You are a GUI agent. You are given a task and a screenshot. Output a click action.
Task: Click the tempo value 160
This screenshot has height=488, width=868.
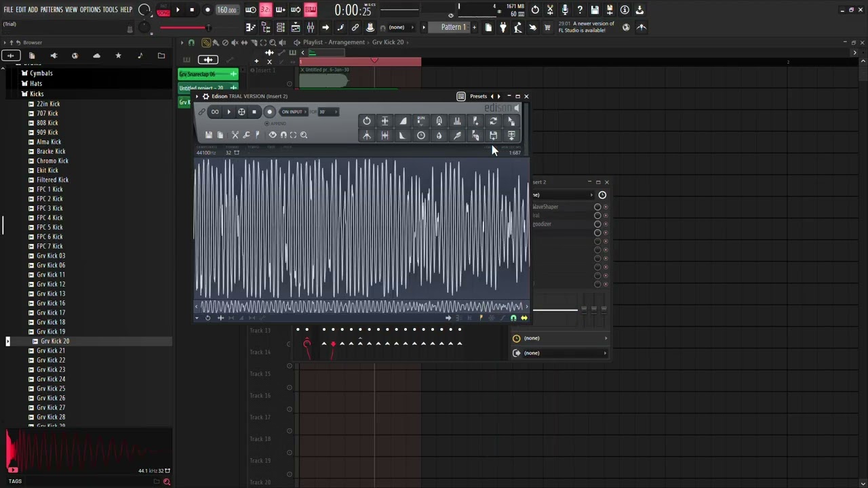(227, 10)
